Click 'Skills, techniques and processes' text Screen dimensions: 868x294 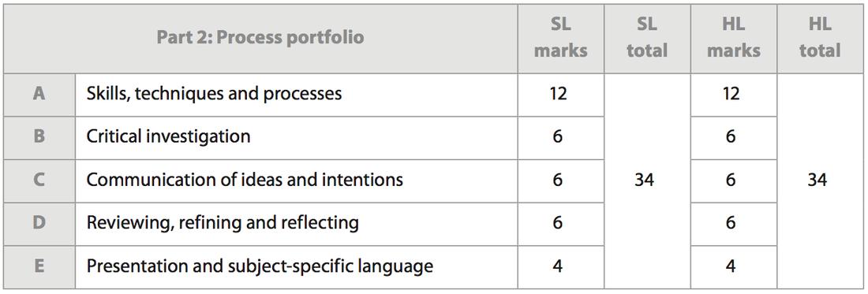214,94
